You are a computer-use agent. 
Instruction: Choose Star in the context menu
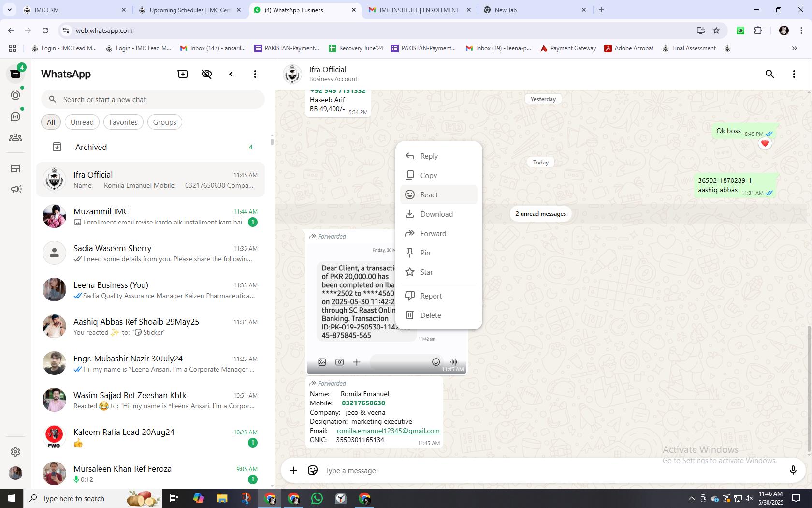click(x=439, y=272)
